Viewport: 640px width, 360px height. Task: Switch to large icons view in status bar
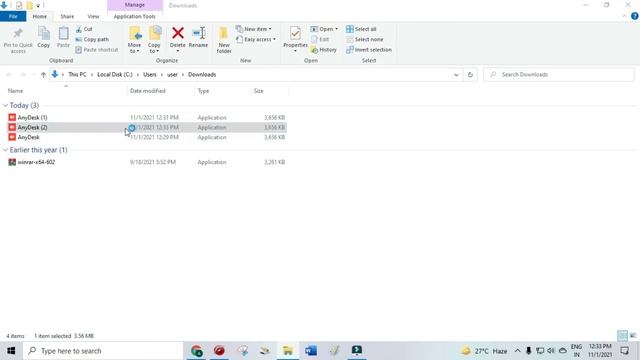(633, 336)
